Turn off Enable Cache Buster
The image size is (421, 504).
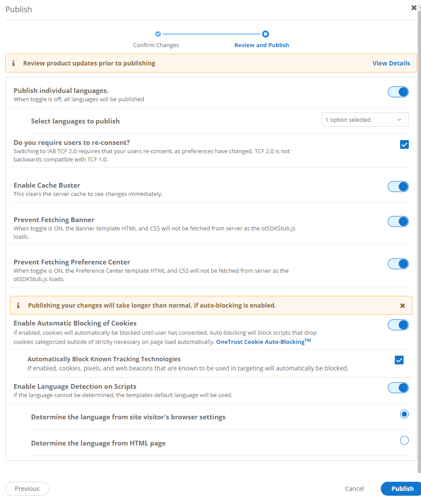(x=398, y=186)
